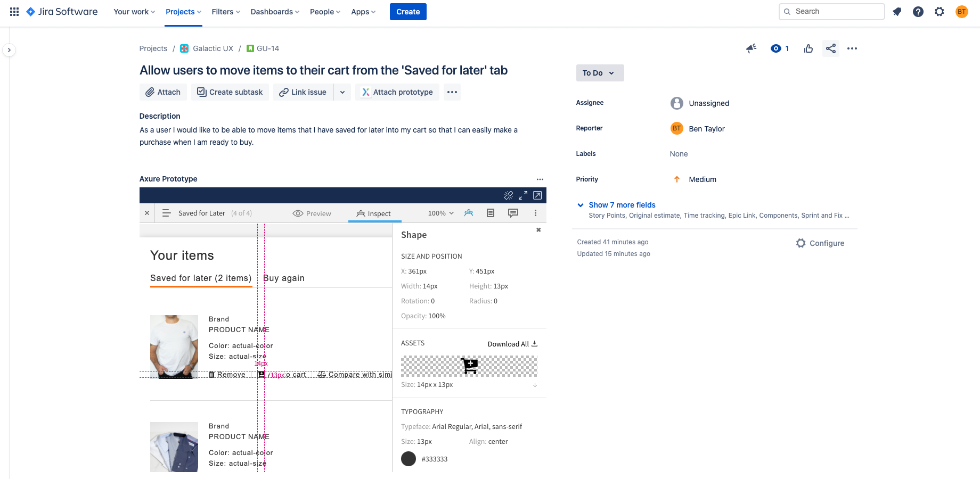Open the notifications icon in top bar
980x479 pixels.
(897, 12)
